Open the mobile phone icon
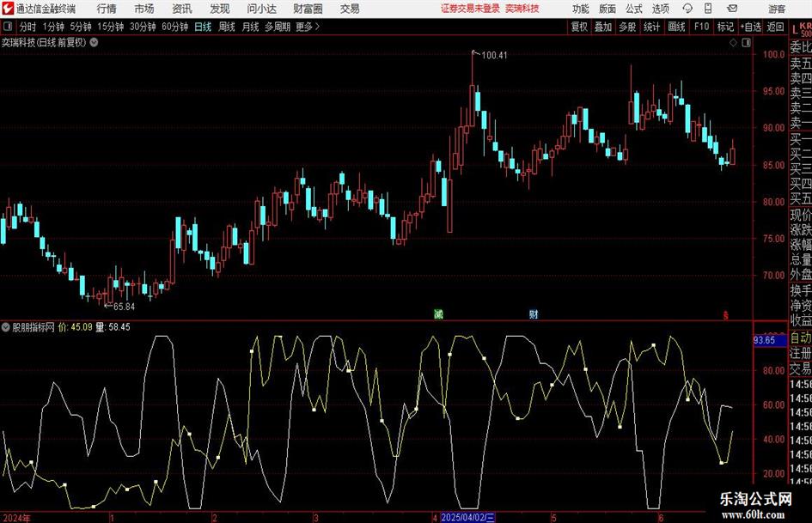The height and width of the screenshot is (523, 812). (x=708, y=9)
